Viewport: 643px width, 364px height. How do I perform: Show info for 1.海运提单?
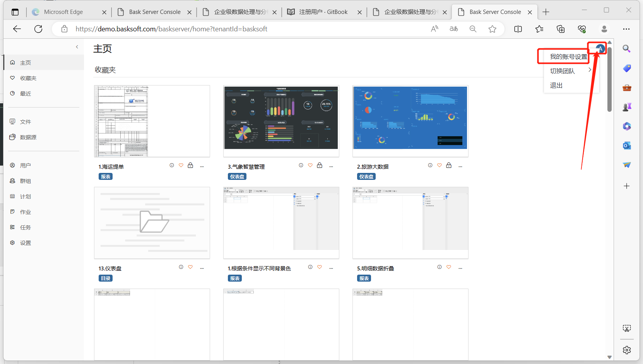click(x=172, y=165)
